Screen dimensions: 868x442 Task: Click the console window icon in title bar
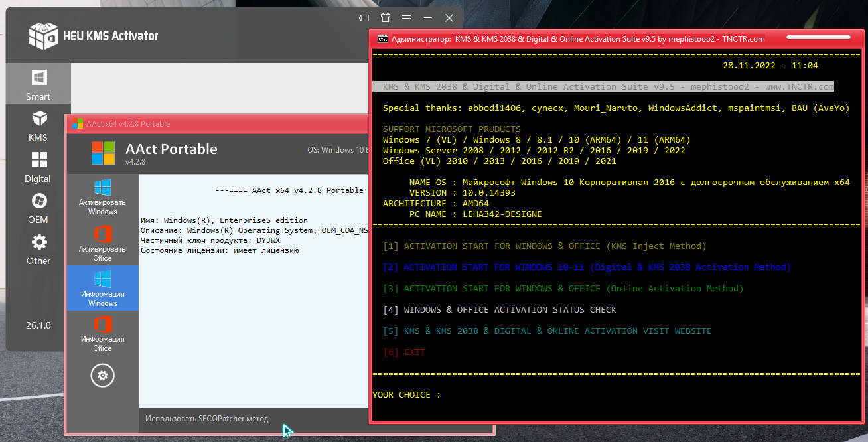(x=382, y=39)
